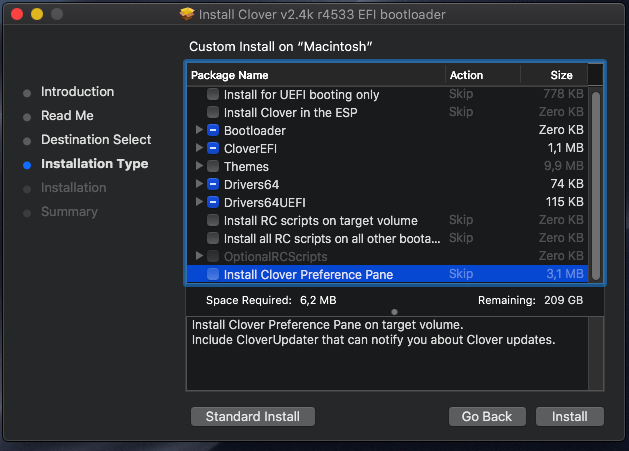Select the Destination Select step
This screenshot has width=629, height=451.
(x=96, y=140)
